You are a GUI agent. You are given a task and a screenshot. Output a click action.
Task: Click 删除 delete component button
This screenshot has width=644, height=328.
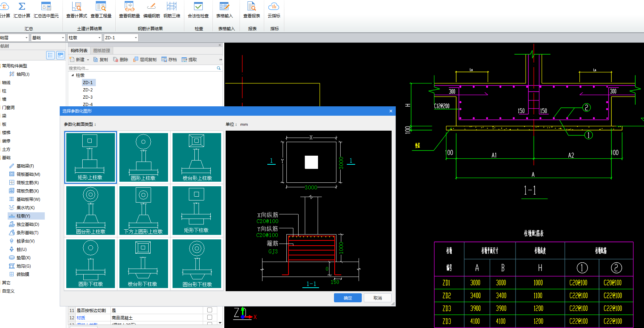121,60
